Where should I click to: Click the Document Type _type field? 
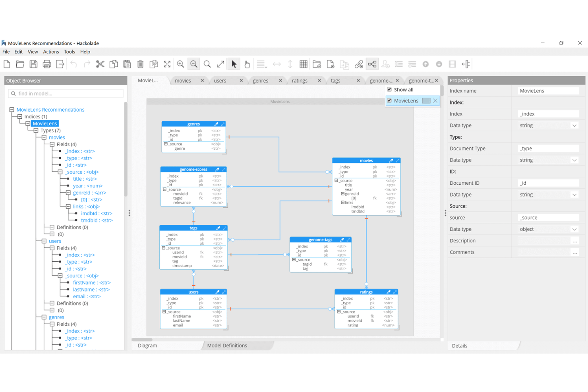[548, 149]
